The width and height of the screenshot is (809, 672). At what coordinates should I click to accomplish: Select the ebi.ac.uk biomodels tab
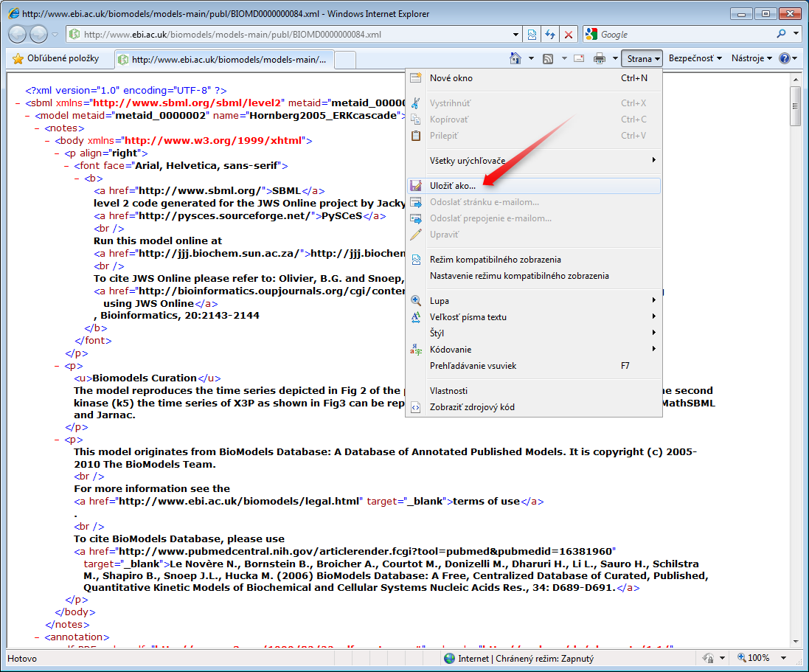(x=224, y=59)
